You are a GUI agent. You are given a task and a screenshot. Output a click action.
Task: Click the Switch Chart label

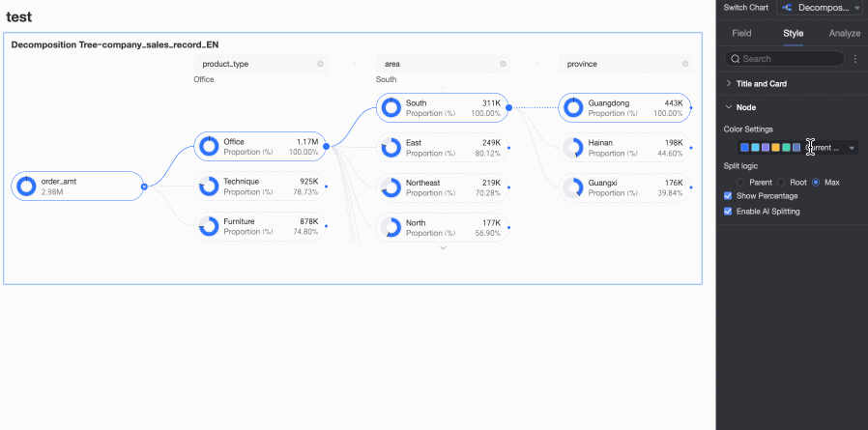point(745,8)
